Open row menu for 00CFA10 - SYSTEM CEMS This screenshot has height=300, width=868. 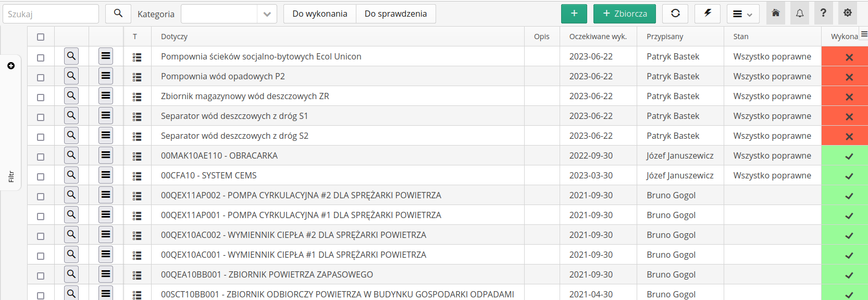coord(106,175)
